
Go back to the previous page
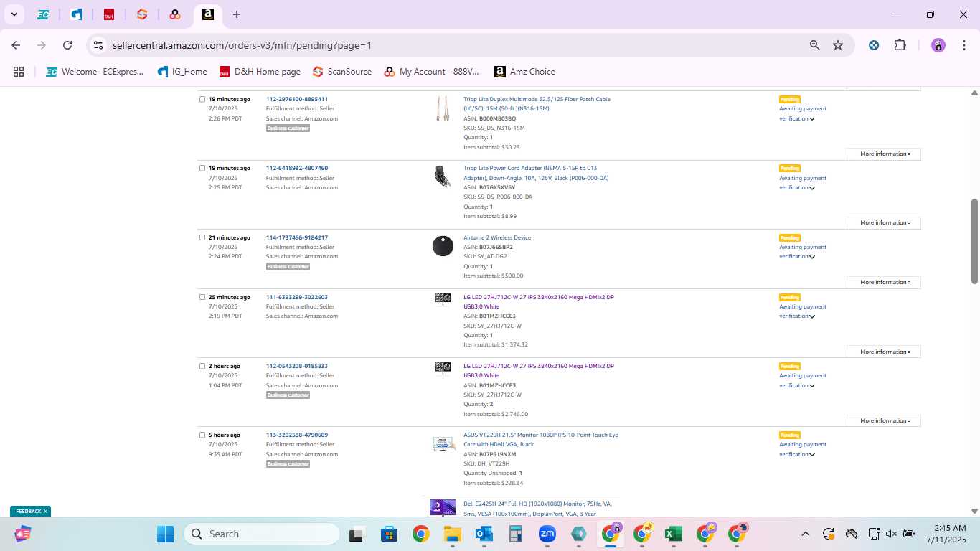16,45
